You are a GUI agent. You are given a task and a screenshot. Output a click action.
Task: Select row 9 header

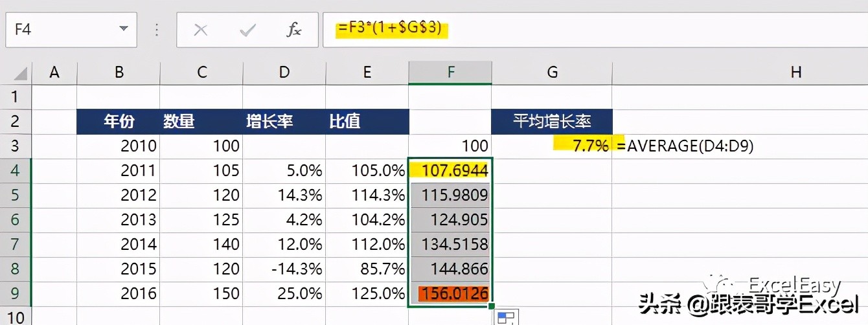click(16, 293)
